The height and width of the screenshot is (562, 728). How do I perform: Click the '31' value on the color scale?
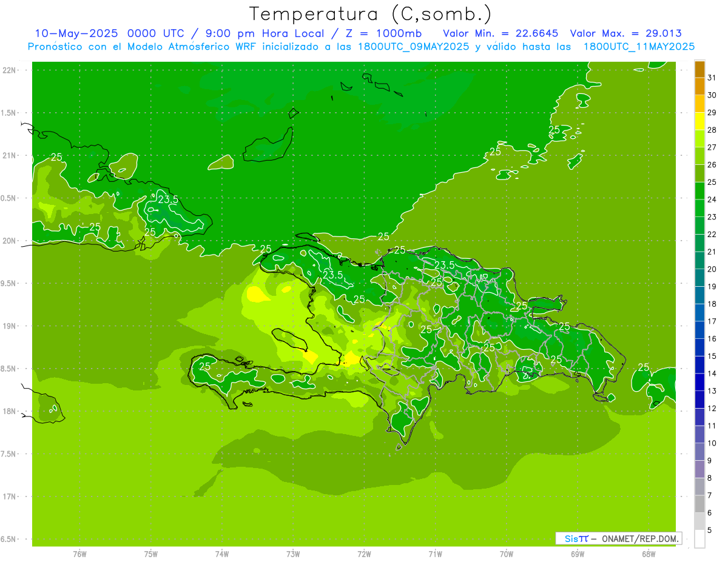coord(712,78)
